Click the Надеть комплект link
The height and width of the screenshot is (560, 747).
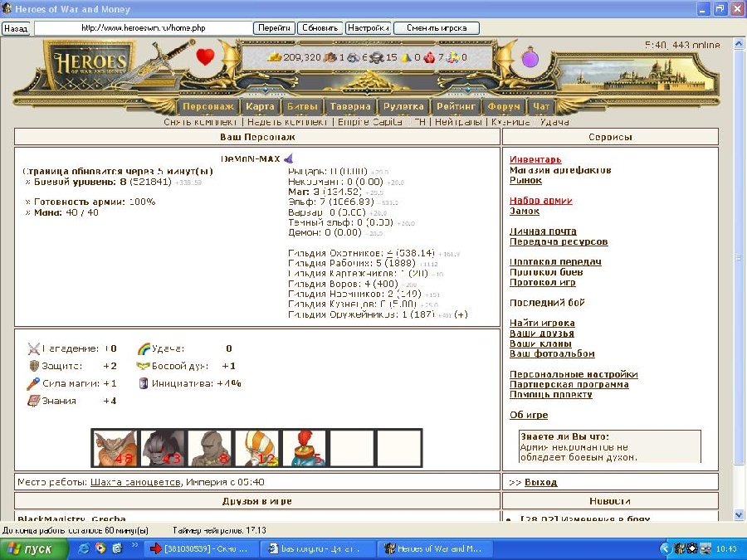[x=287, y=122]
